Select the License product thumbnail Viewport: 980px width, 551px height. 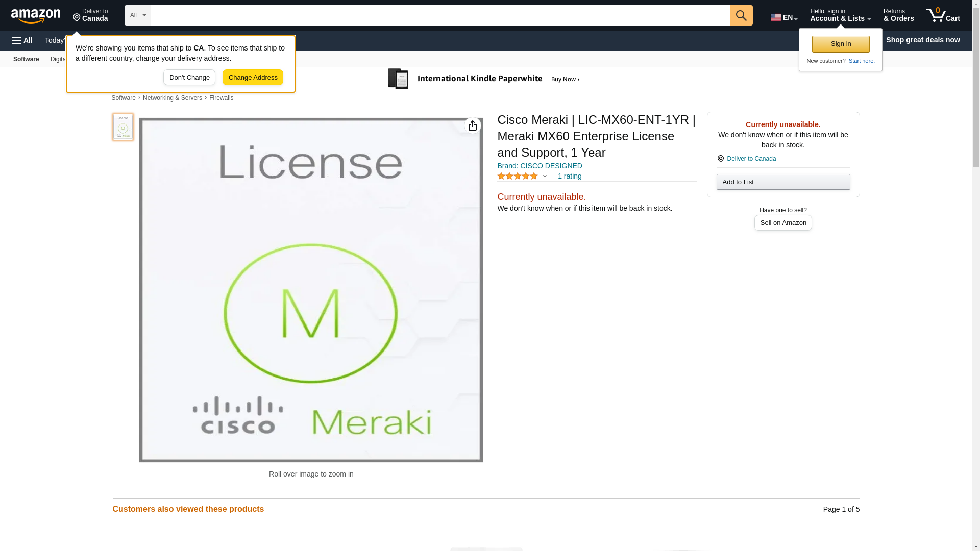tap(123, 127)
